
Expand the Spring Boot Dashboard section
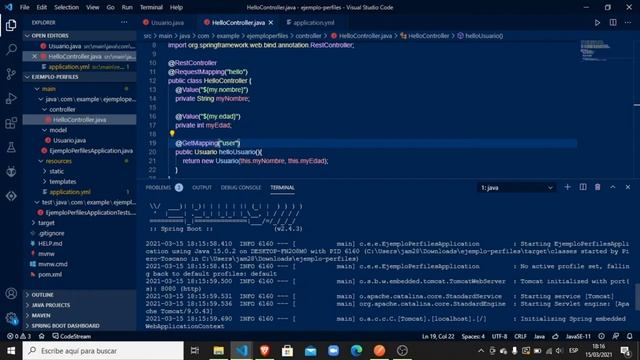[x=80, y=326]
